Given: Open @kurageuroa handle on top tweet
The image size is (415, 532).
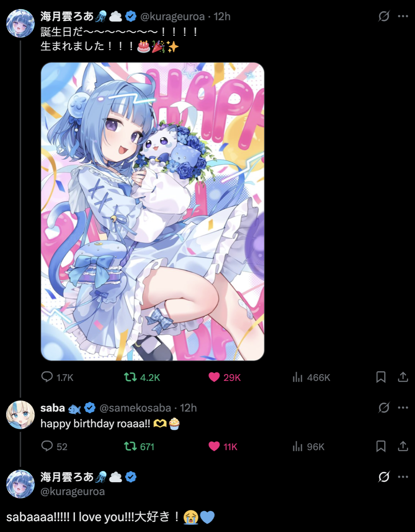Looking at the screenshot, I should pyautogui.click(x=173, y=17).
